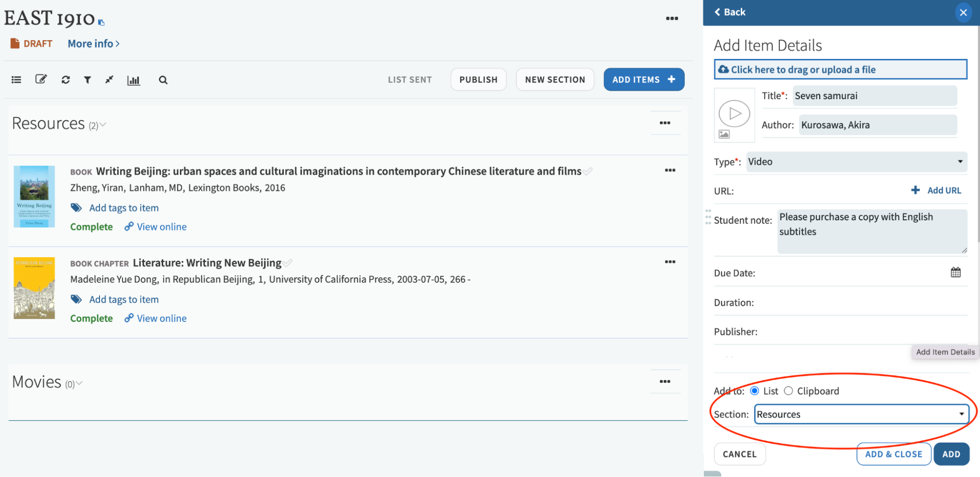Screen dimensions: 980x477
Task: Open the table of contents list view
Action: pos(16,79)
